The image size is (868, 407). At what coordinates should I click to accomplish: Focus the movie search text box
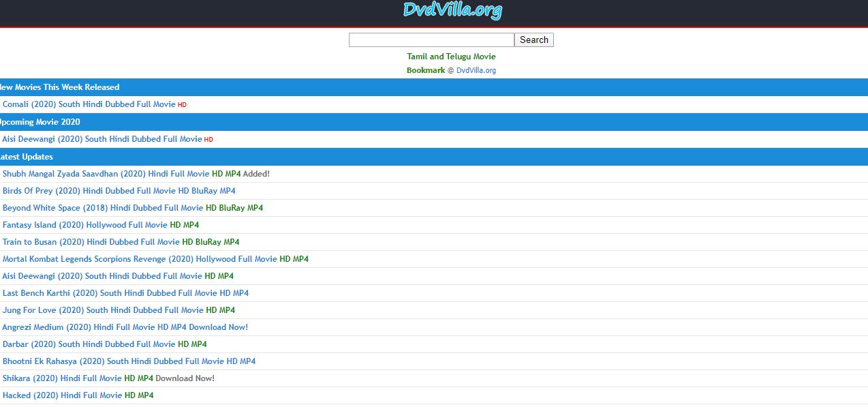[x=431, y=40]
